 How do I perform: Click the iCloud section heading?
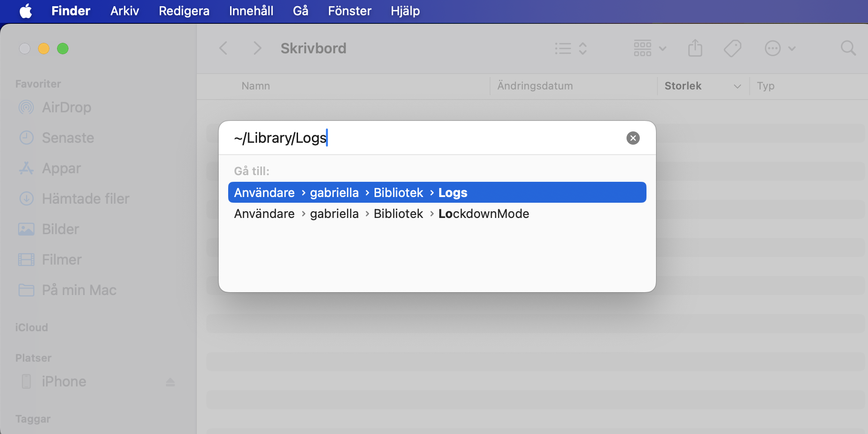[31, 327]
